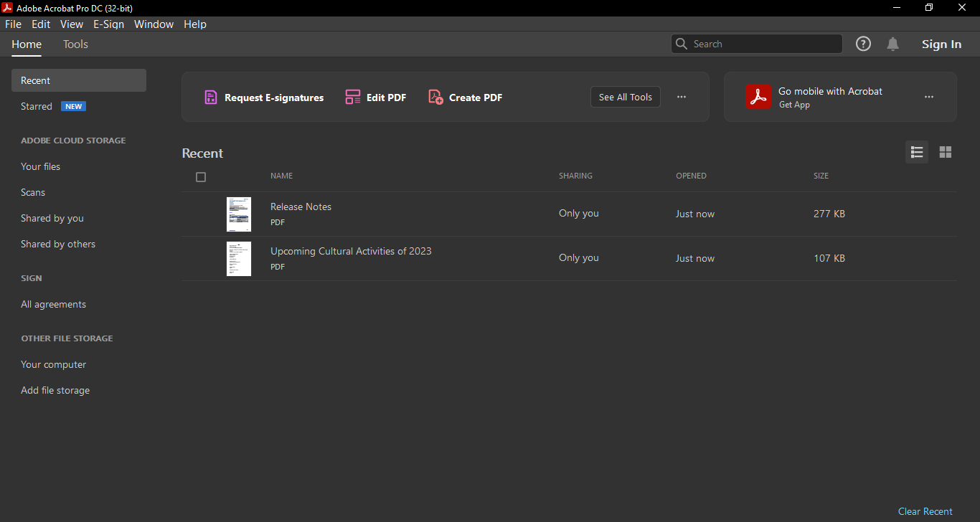Sort by the OPENED column header

tap(691, 176)
